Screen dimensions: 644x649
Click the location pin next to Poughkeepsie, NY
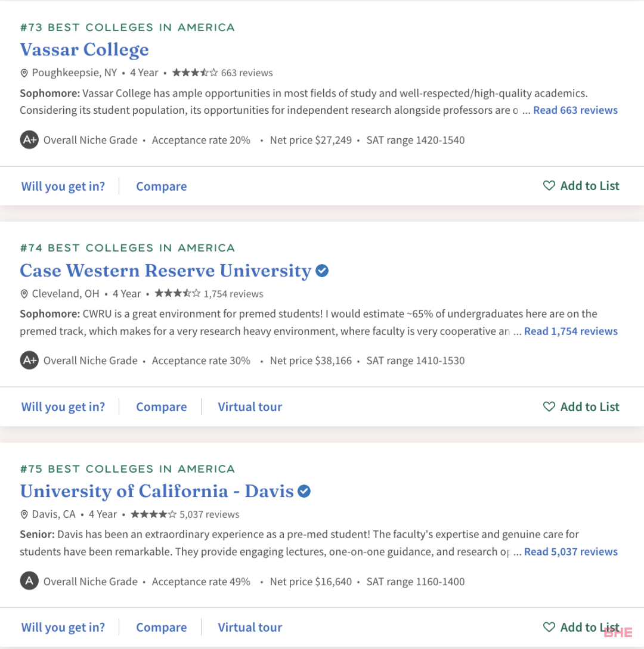24,73
